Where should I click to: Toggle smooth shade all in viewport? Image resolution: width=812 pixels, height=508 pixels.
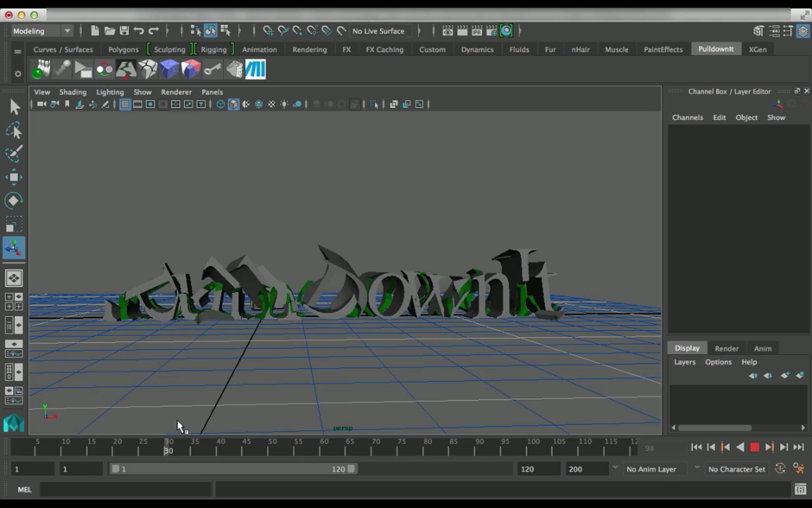pos(233,104)
